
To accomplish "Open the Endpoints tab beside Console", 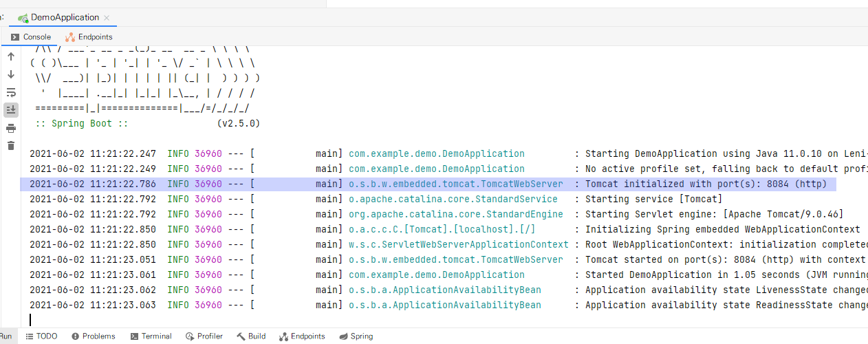I will 89,36.
